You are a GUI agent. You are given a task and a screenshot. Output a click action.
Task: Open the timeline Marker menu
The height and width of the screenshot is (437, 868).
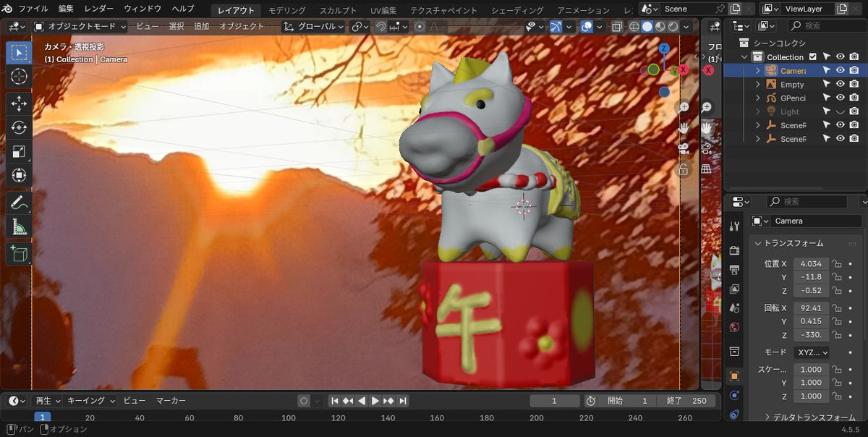click(x=171, y=401)
